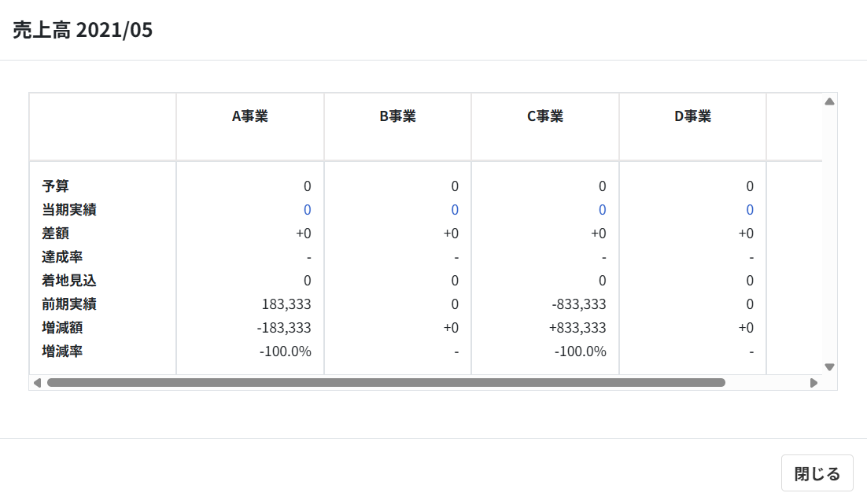The height and width of the screenshot is (504, 867).
Task: Click the 着地見込 row label
Action: (x=69, y=281)
